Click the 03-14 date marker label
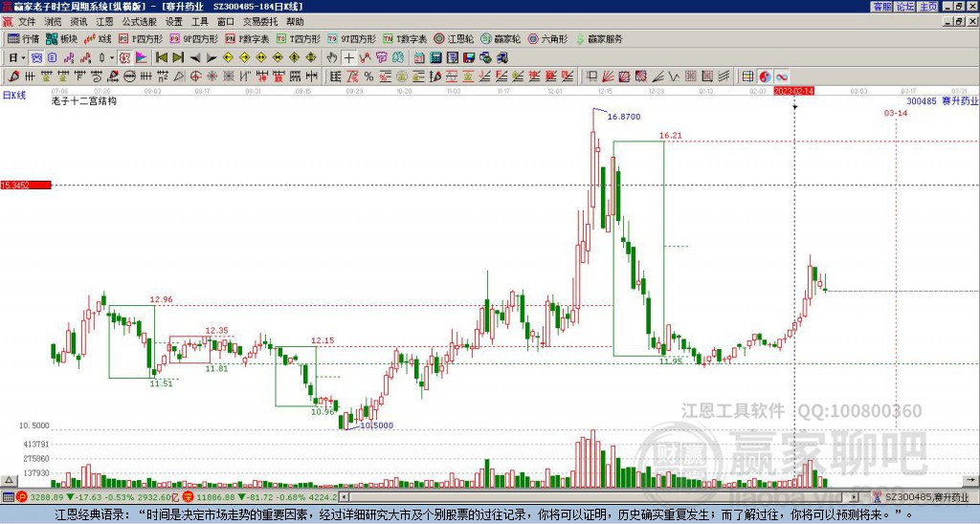Screen dimensions: 980x524 896,113
